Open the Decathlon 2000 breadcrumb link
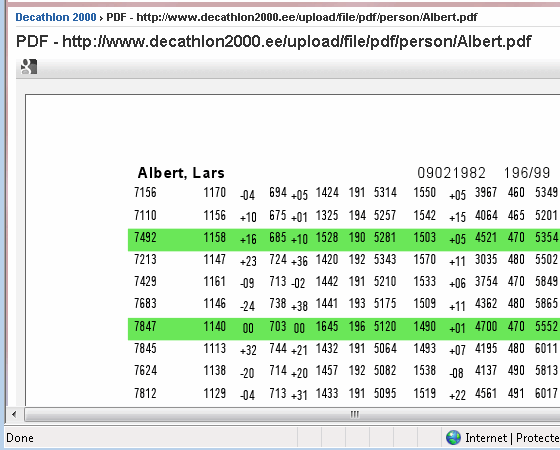This screenshot has width=560, height=450. (x=56, y=17)
